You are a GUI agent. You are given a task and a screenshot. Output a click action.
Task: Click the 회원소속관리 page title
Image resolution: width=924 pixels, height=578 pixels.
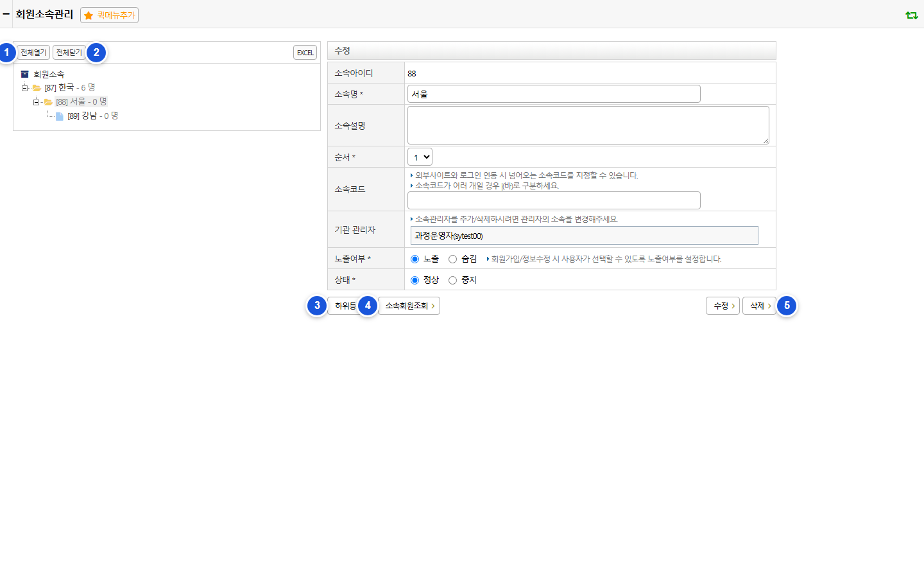pyautogui.click(x=44, y=14)
